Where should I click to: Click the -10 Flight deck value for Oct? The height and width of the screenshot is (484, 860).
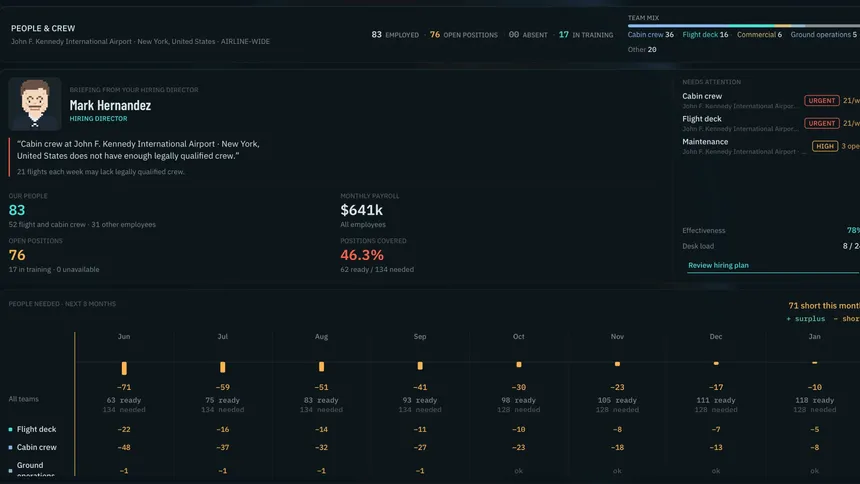(x=519, y=429)
